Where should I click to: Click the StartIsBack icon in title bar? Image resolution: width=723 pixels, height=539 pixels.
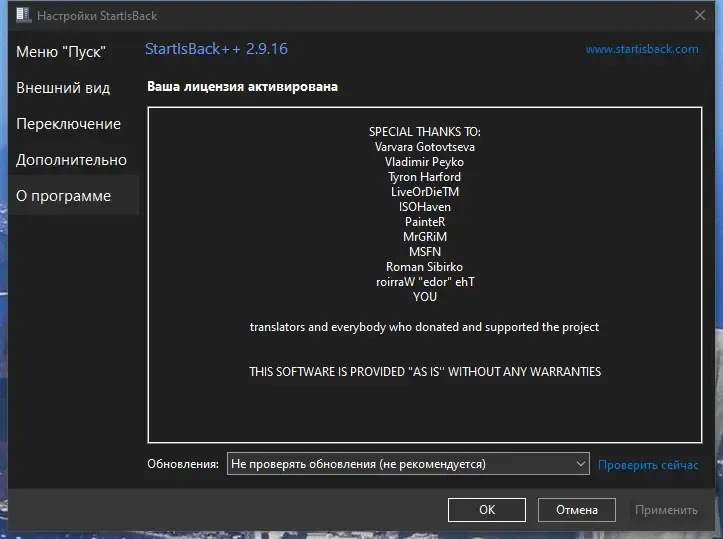[x=23, y=15]
